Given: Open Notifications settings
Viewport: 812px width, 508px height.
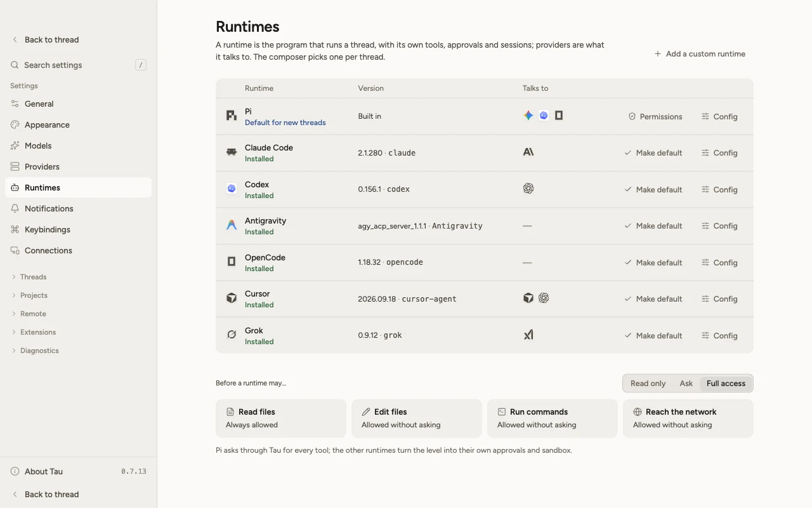Looking at the screenshot, I should coord(78,208).
